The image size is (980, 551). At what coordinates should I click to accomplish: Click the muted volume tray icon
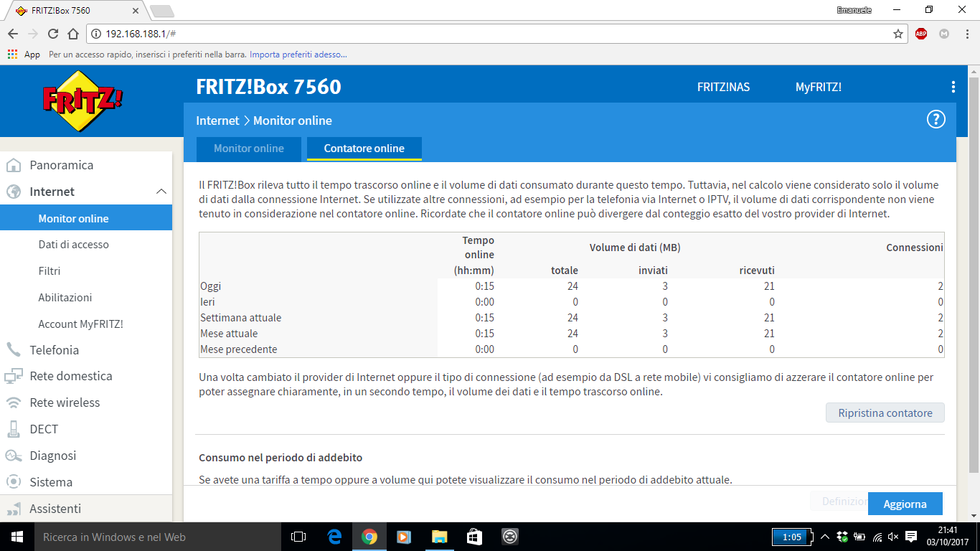[x=893, y=537]
